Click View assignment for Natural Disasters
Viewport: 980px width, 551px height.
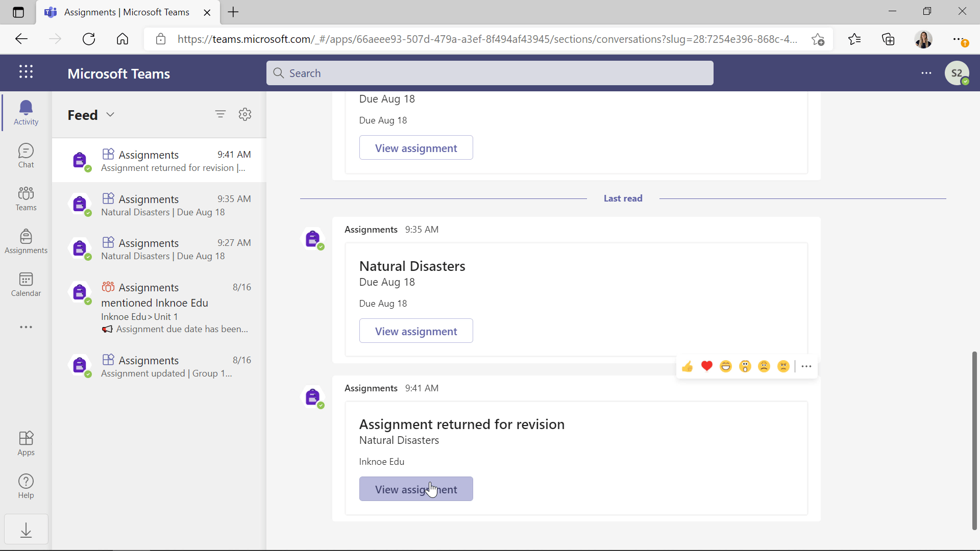[416, 331]
